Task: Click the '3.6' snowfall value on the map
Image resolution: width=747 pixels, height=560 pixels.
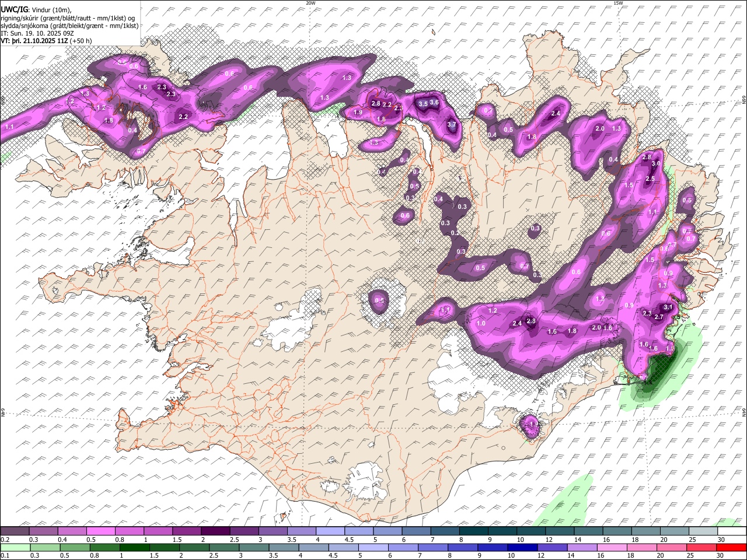Action: [x=434, y=102]
